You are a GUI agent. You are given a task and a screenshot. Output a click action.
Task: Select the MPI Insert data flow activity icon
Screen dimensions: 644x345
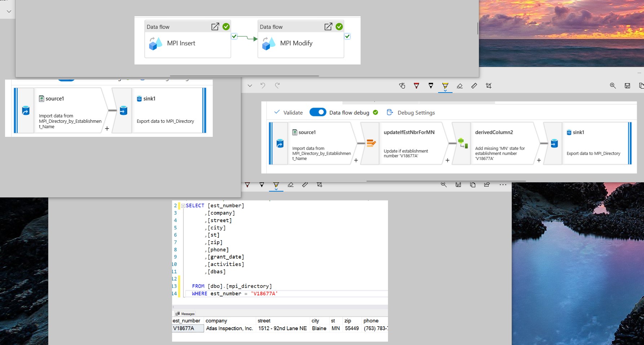pos(156,44)
